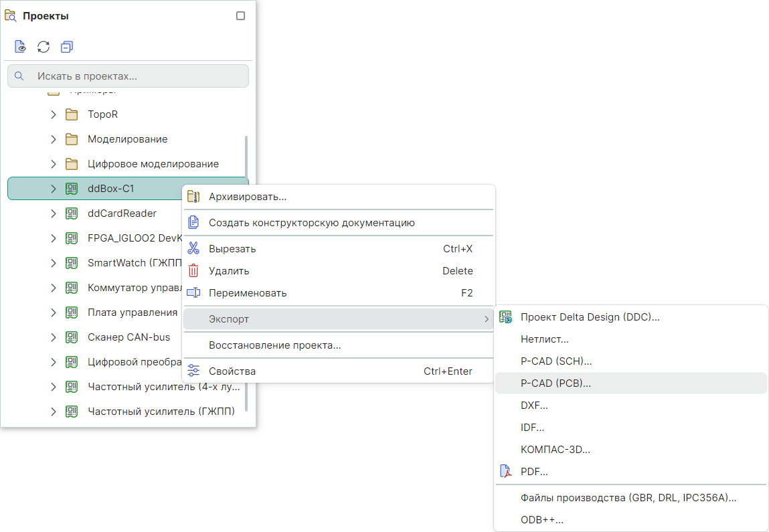This screenshot has width=769, height=532.
Task: Open Свойства from context menu
Action: (232, 371)
